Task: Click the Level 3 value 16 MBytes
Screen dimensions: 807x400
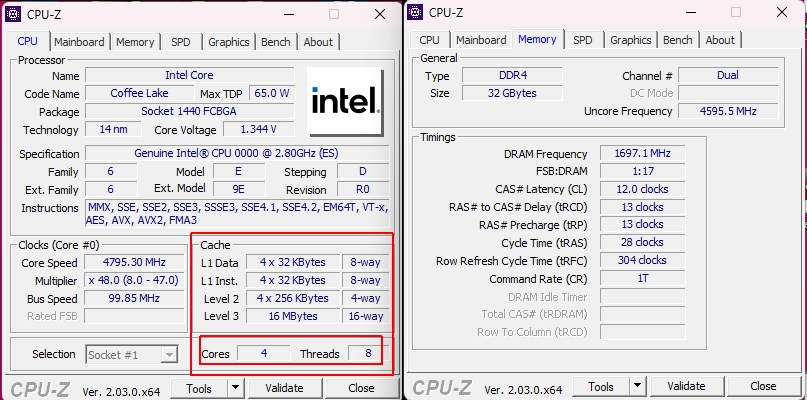Action: coord(292,316)
